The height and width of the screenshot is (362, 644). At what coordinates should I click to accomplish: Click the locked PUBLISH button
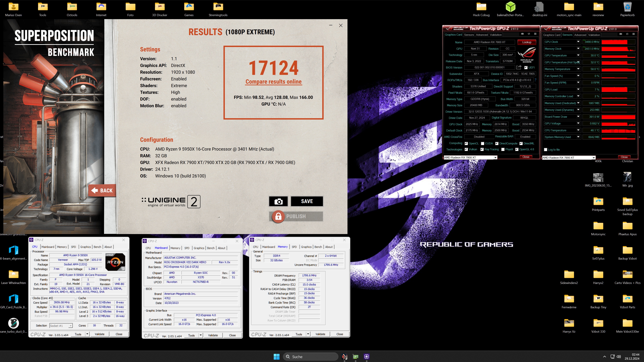(x=296, y=216)
